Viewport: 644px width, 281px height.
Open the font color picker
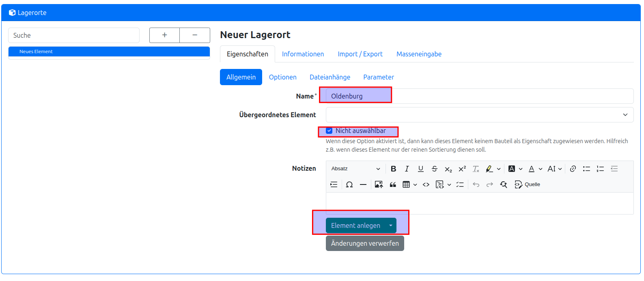tap(532, 169)
